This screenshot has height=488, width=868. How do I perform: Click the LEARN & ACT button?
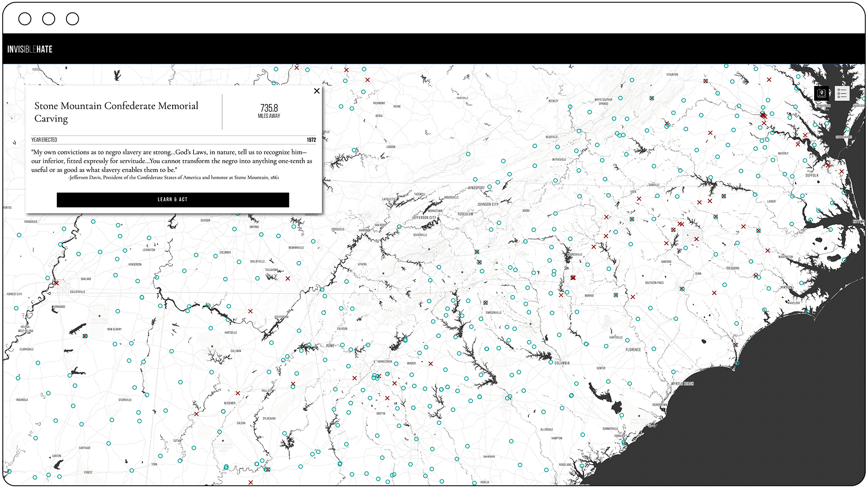click(173, 200)
